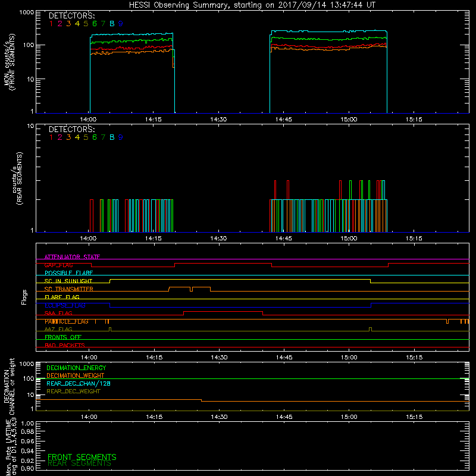Click the 14:45 tick under the Flags plot

point(284,358)
